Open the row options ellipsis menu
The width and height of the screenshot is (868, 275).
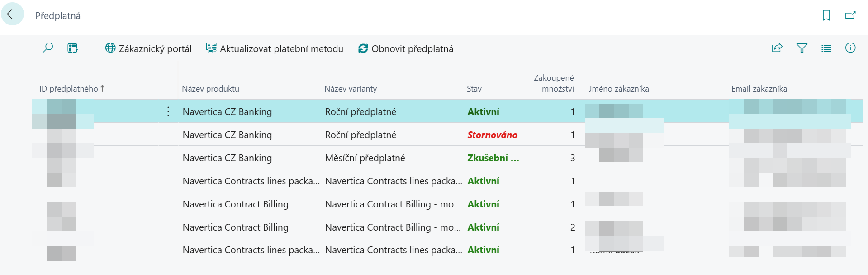click(168, 111)
